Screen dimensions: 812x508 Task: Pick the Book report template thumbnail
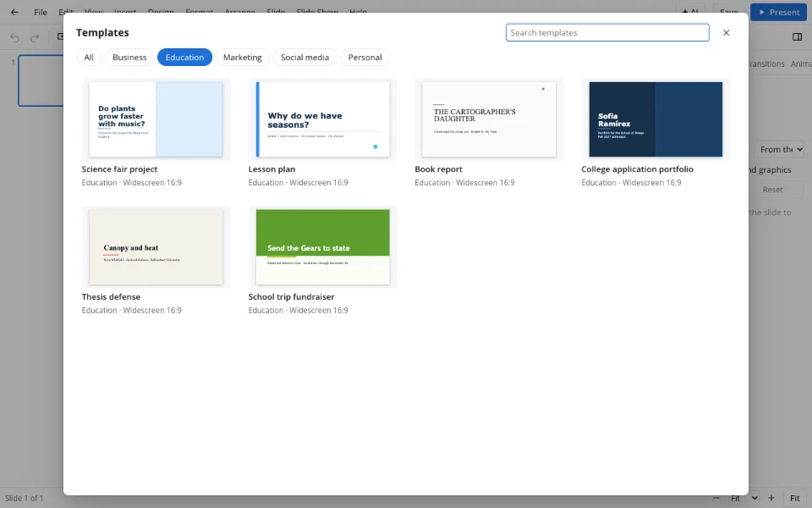tap(489, 119)
